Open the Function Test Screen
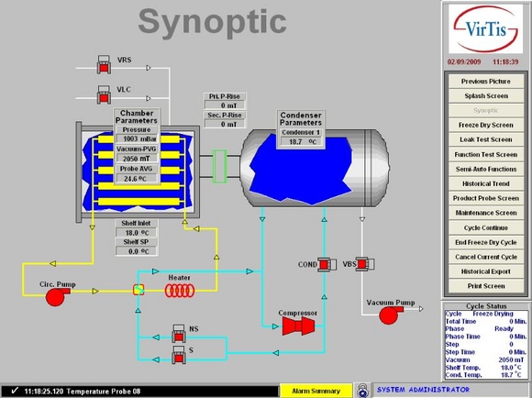This screenshot has width=532, height=398. (486, 155)
